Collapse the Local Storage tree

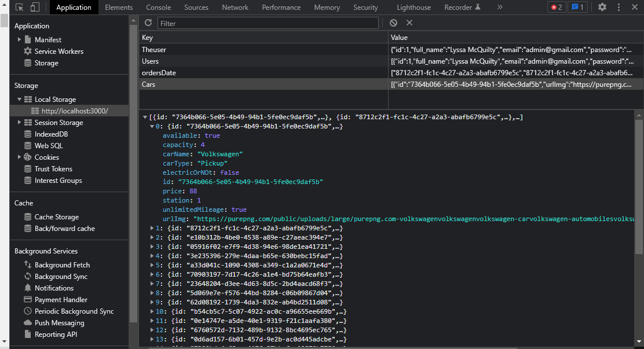(19, 100)
